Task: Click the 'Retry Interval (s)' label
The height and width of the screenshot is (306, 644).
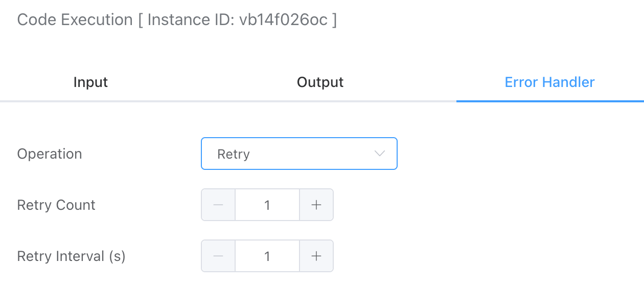Action: click(71, 256)
